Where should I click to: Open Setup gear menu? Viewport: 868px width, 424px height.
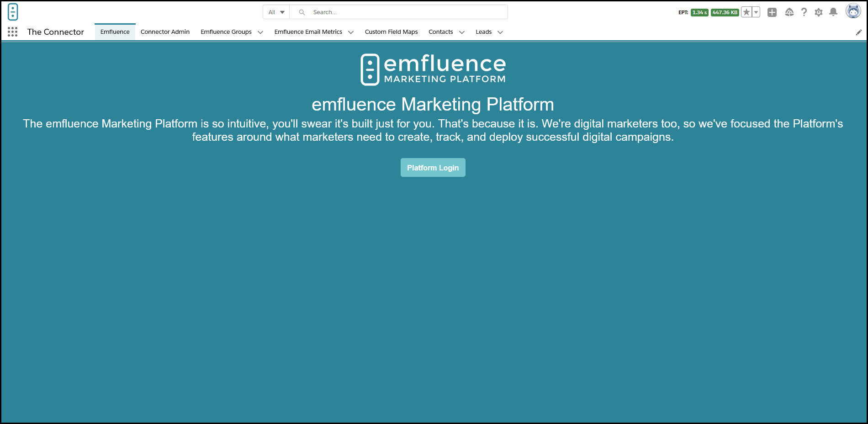pyautogui.click(x=819, y=12)
